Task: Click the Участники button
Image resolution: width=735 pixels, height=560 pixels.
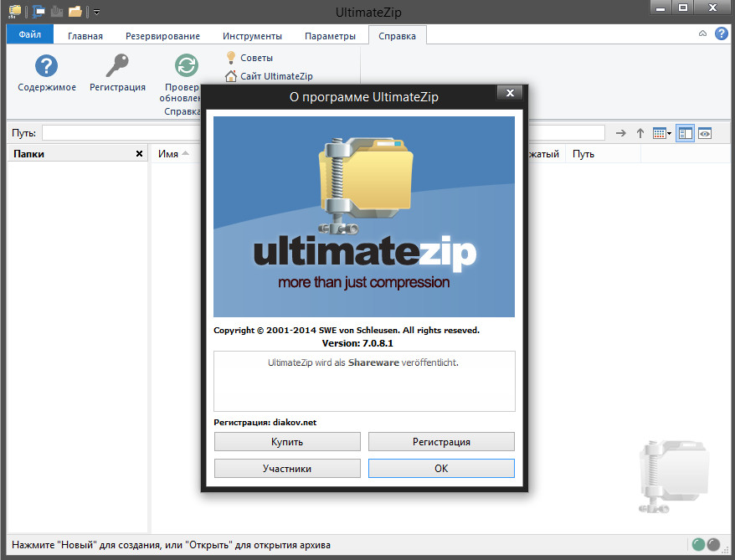Action: pyautogui.click(x=287, y=468)
